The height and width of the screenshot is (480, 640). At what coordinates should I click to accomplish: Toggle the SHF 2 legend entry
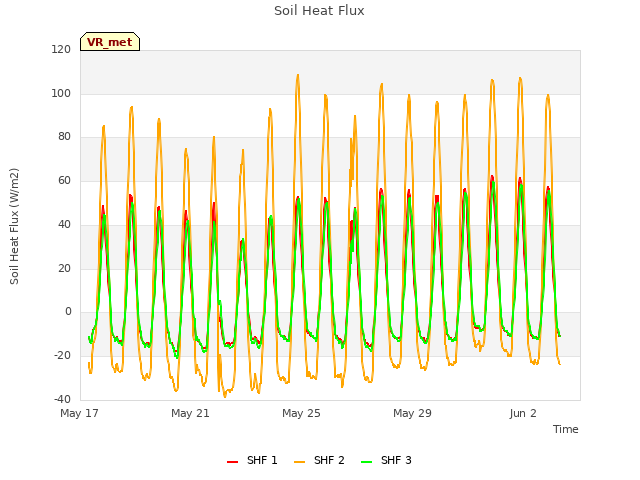319,460
